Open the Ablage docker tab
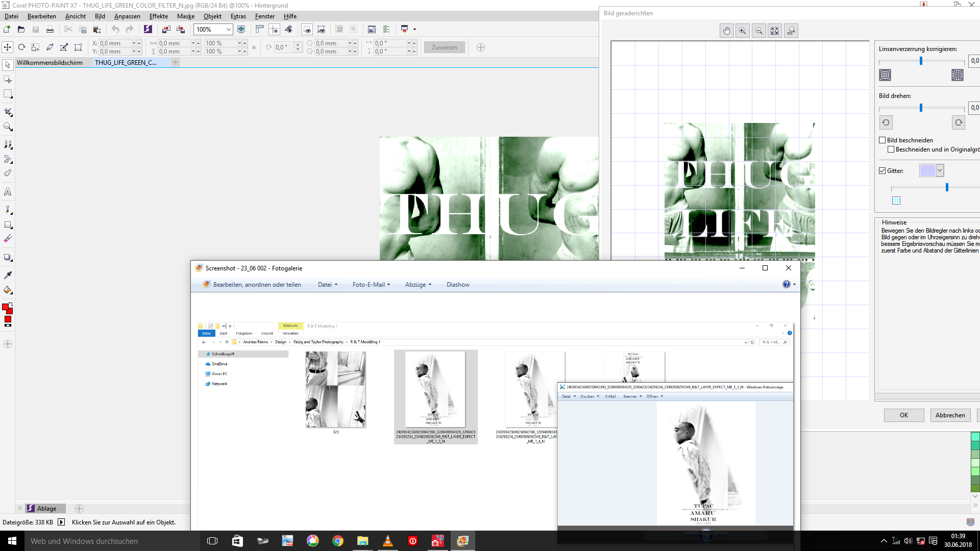Viewport: 980px width, 551px height. coord(46,508)
